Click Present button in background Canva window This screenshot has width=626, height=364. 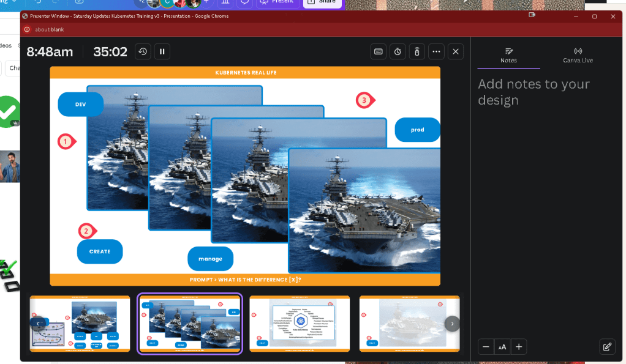pos(276,2)
